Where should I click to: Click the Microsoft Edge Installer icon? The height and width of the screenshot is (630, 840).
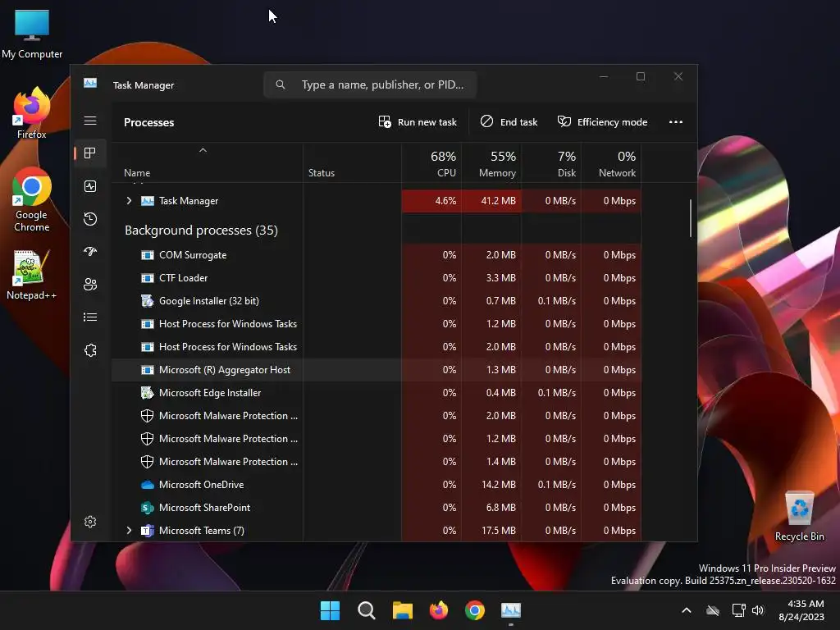point(148,393)
